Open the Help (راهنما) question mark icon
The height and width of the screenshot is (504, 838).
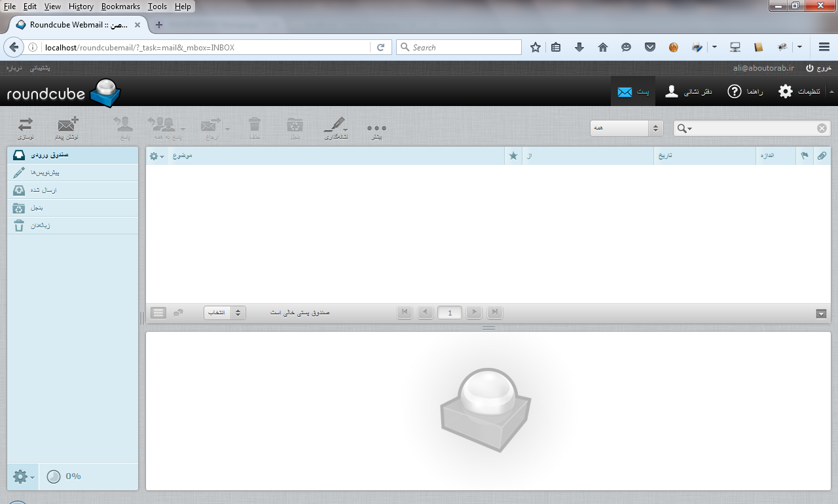(745, 92)
